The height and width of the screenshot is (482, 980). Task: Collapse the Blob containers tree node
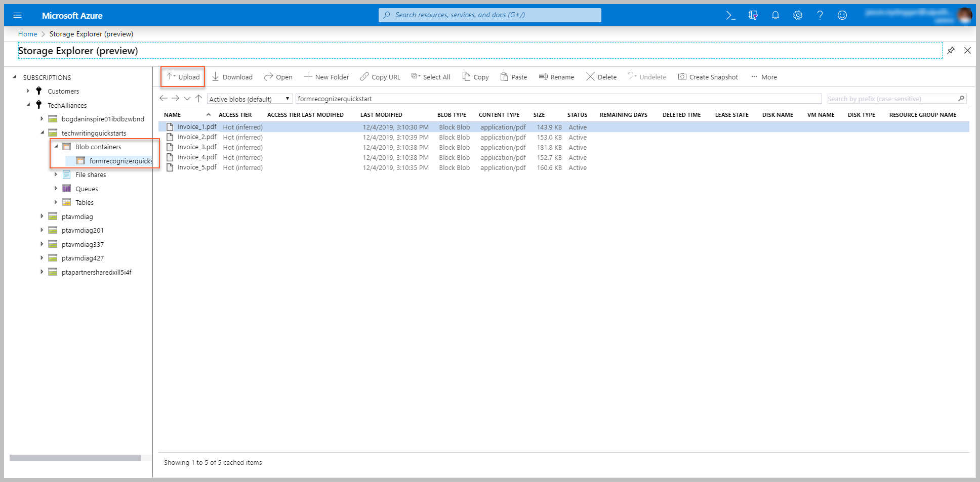pos(57,146)
